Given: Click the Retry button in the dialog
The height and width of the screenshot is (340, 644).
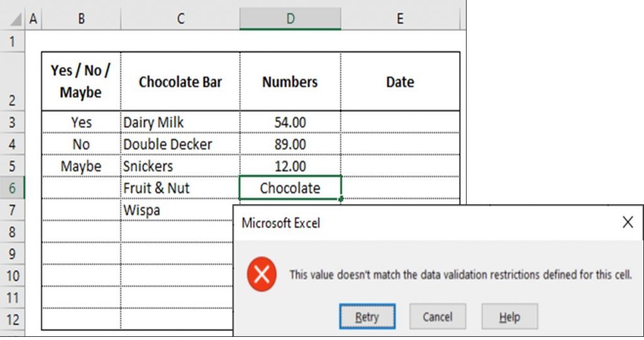Looking at the screenshot, I should point(367,317).
